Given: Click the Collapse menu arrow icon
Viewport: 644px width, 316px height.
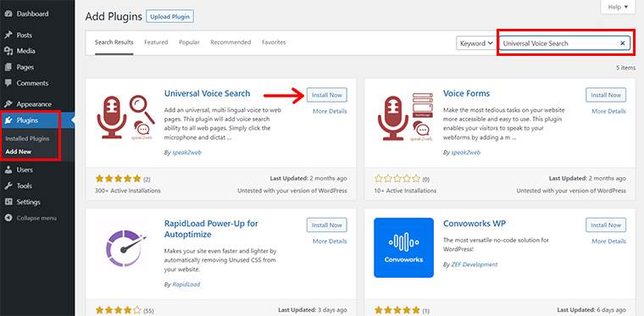Looking at the screenshot, I should 8,218.
